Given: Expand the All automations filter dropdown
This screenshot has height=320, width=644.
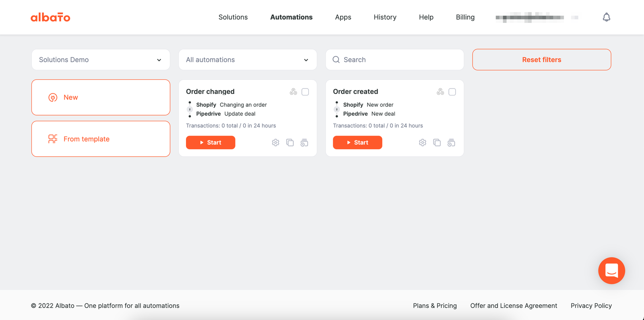Looking at the screenshot, I should click(248, 60).
